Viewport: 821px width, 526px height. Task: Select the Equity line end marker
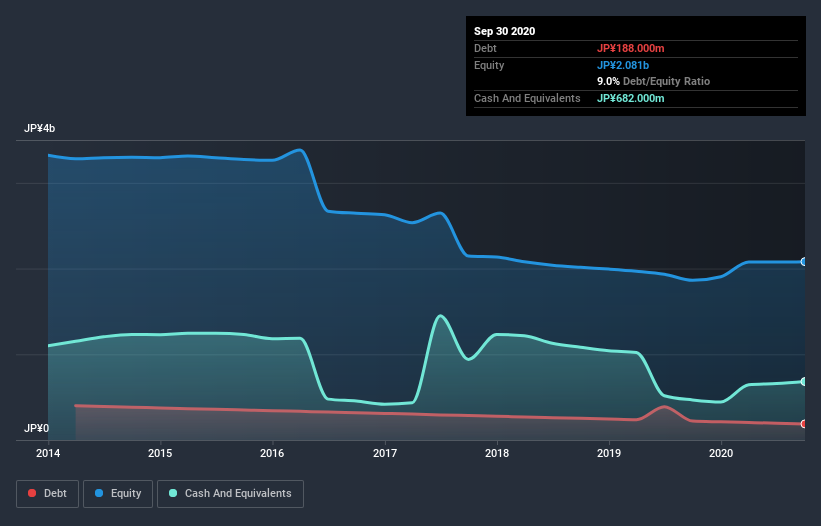point(804,262)
